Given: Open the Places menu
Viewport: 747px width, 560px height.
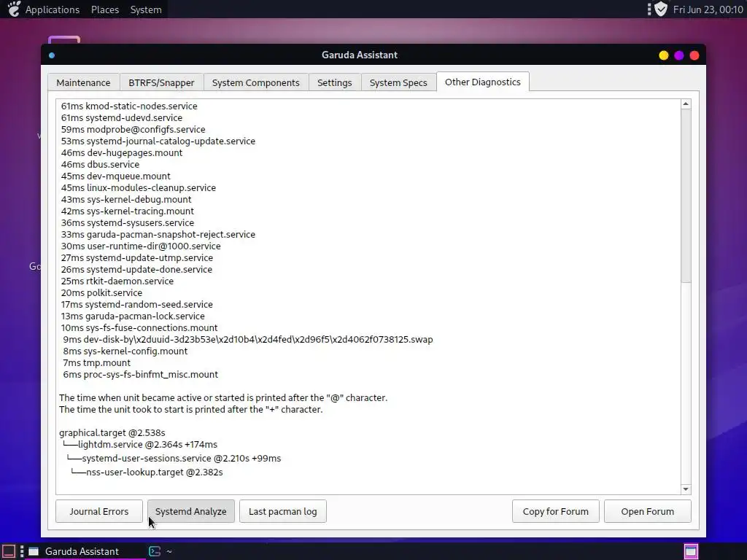Looking at the screenshot, I should (105, 9).
